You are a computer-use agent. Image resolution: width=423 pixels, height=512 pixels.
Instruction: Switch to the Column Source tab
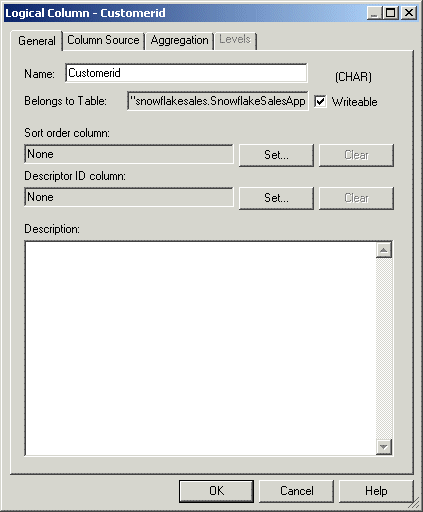click(x=103, y=41)
